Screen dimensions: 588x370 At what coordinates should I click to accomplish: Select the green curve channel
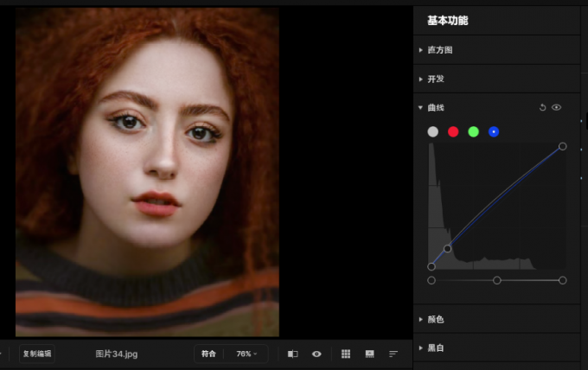pyautogui.click(x=474, y=131)
